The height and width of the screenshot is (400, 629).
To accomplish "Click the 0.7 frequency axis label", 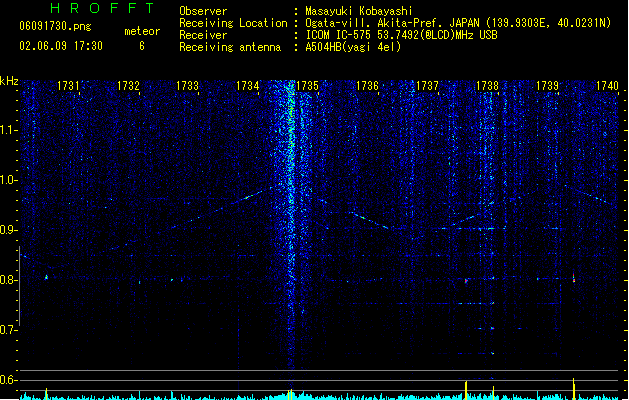I will 9,330.
